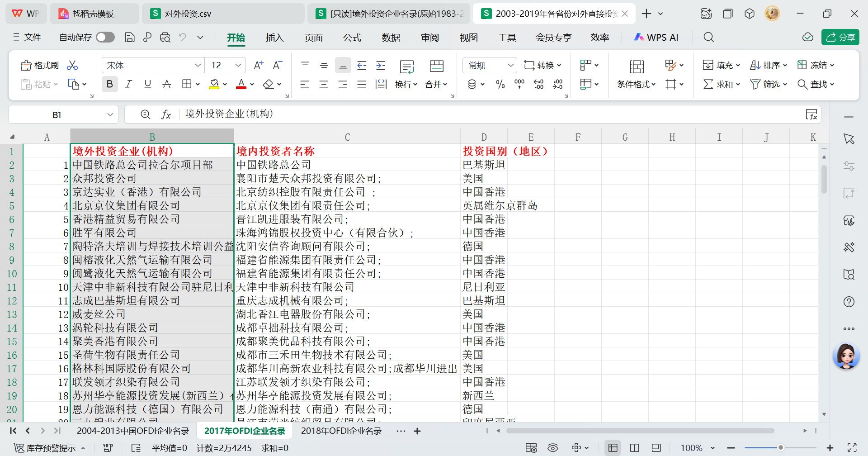868x456 pixels.
Task: Add a new sheet with plus button
Action: (417, 431)
